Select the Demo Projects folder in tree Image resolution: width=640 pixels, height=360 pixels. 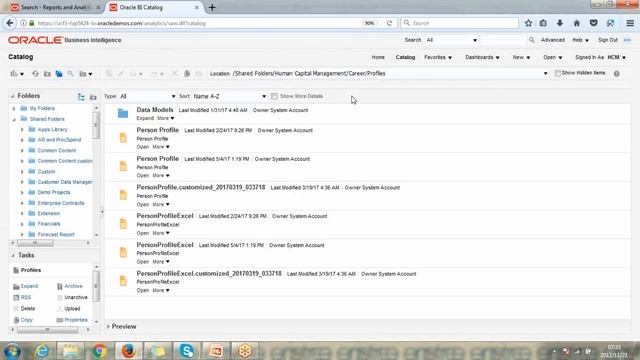[53, 192]
